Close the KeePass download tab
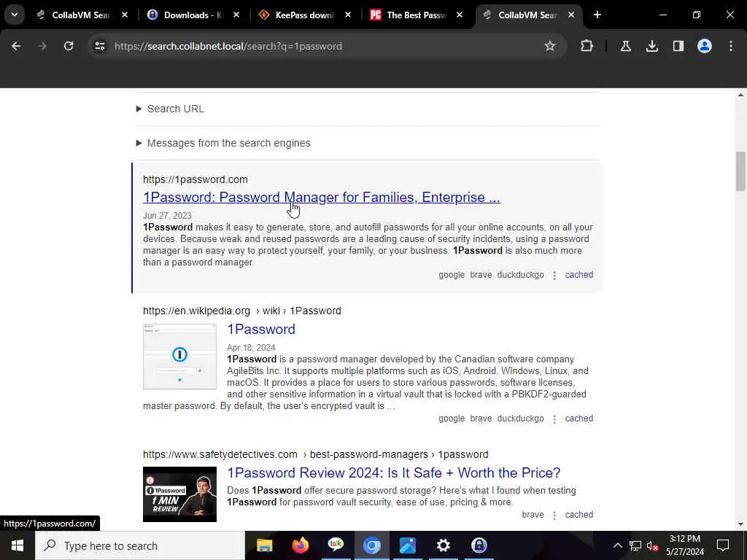 (348, 15)
